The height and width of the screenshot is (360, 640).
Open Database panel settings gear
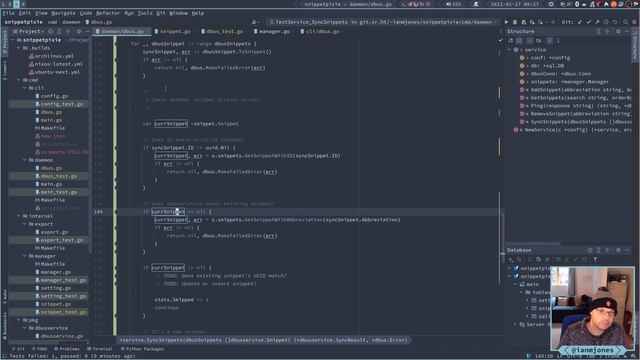[618, 250]
